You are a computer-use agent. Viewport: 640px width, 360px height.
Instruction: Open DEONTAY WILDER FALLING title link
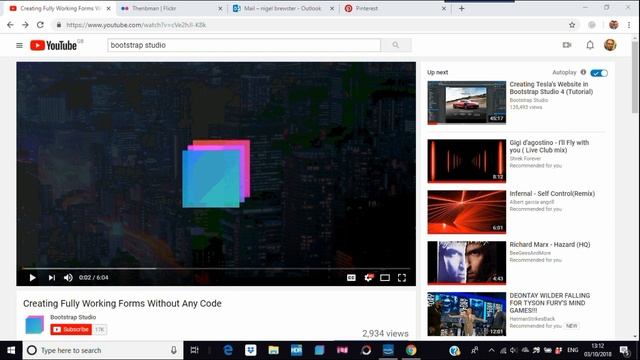550,303
